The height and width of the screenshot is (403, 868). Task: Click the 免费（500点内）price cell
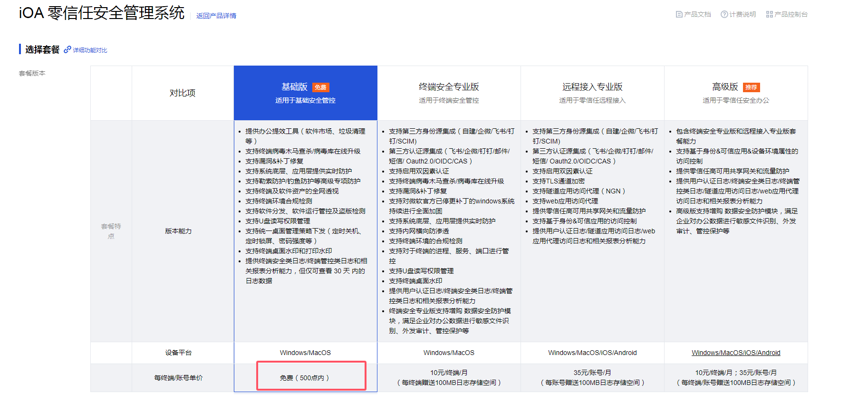306,378
